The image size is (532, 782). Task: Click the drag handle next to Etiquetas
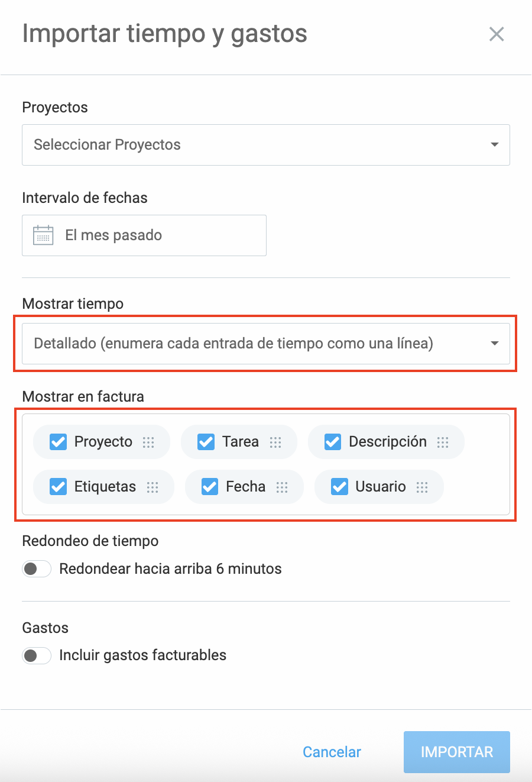click(x=153, y=487)
